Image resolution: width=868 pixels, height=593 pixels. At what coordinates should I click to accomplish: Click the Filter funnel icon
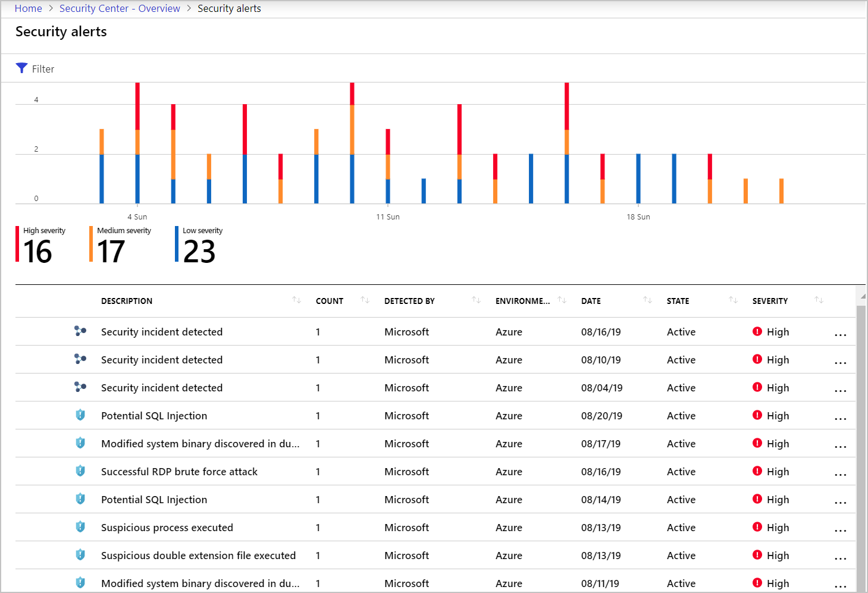pos(21,68)
